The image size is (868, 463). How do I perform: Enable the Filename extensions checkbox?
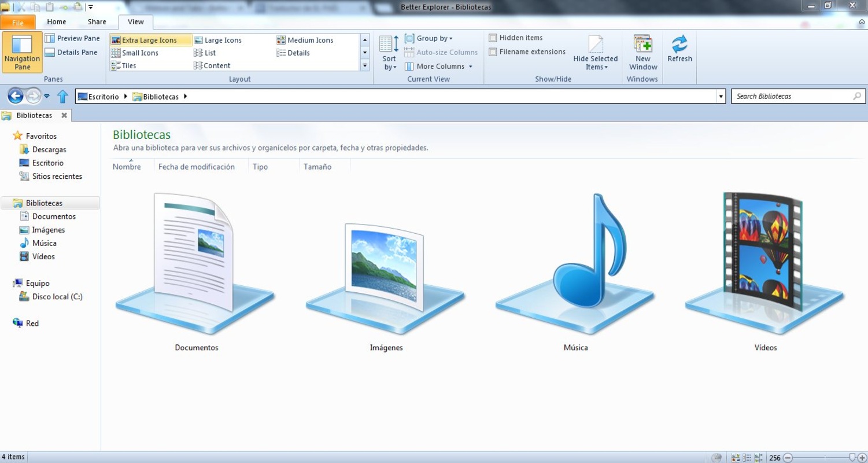493,52
